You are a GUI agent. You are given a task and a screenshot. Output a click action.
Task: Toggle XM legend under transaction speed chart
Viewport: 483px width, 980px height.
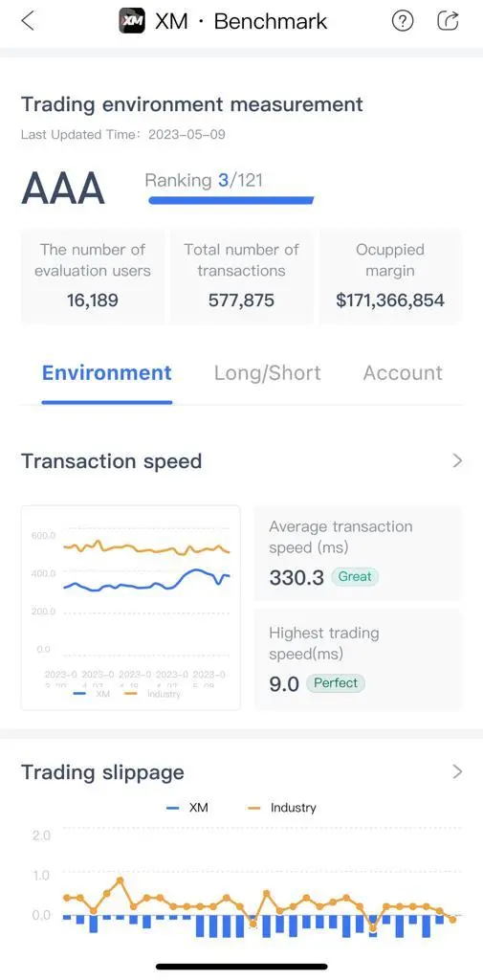point(92,694)
